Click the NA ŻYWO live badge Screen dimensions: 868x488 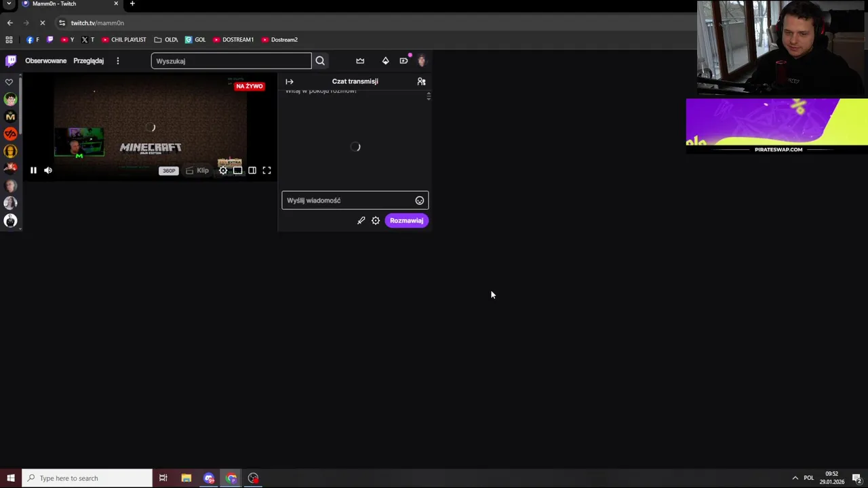pos(250,87)
